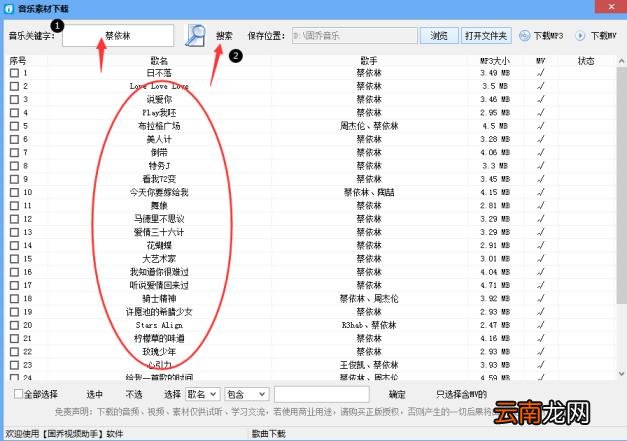Image resolution: width=627 pixels, height=441 pixels.
Task: Toggle the 全部选择 checkbox
Action: pos(18,394)
